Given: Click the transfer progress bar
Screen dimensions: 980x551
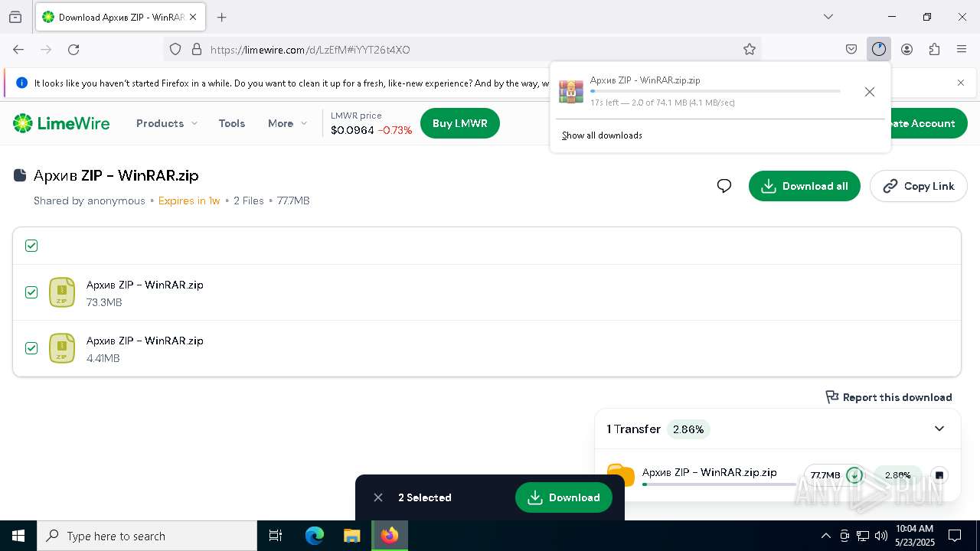Looking at the screenshot, I should click(x=719, y=484).
